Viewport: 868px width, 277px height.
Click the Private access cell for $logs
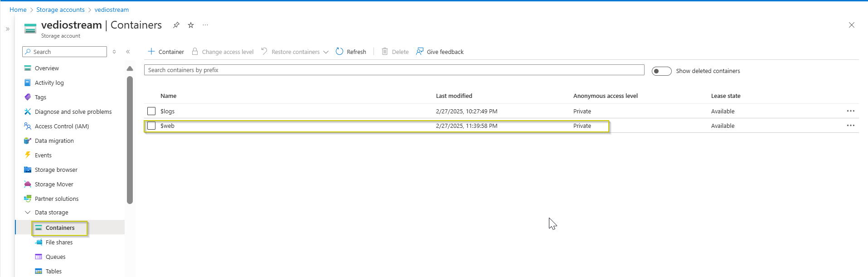point(582,111)
